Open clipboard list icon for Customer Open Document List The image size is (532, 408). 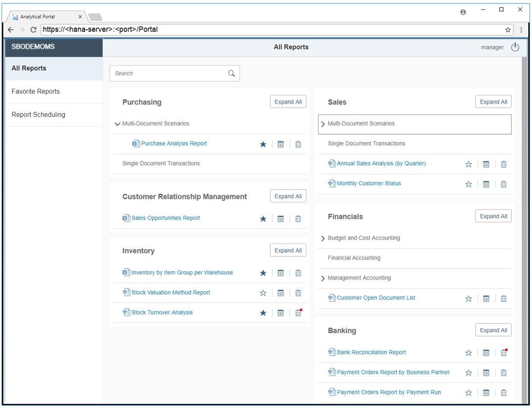pyautogui.click(x=503, y=299)
